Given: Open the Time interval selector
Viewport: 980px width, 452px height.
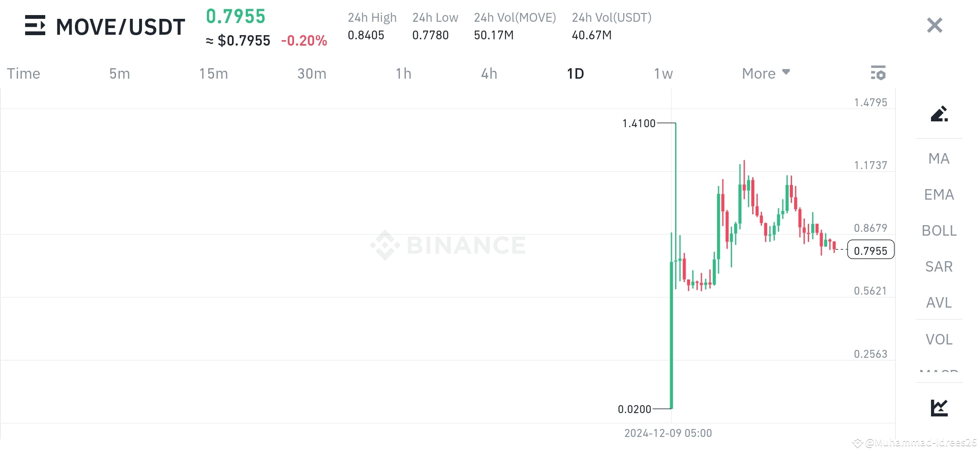Looking at the screenshot, I should [x=23, y=73].
